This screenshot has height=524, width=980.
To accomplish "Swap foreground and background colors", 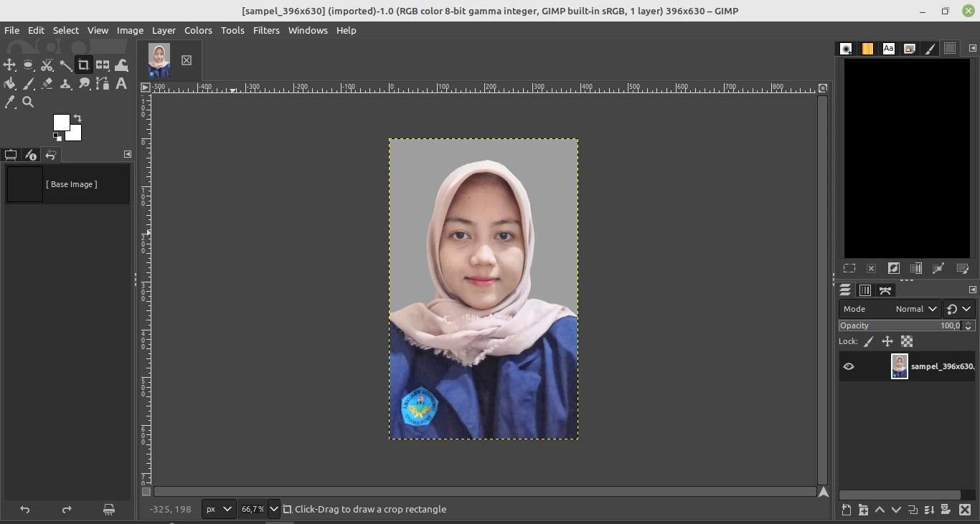I will tap(77, 118).
